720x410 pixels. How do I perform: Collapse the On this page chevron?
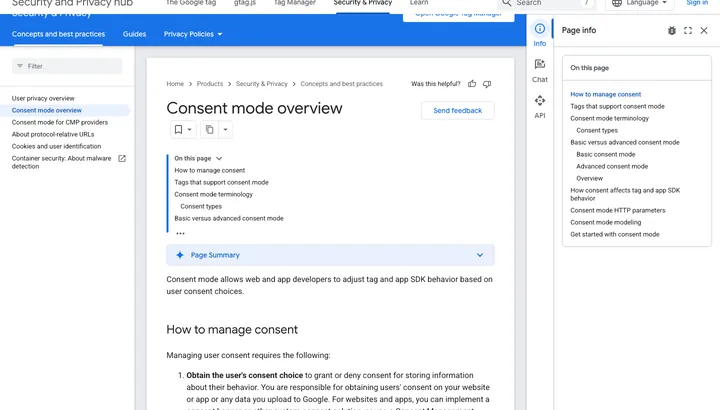pyautogui.click(x=219, y=158)
